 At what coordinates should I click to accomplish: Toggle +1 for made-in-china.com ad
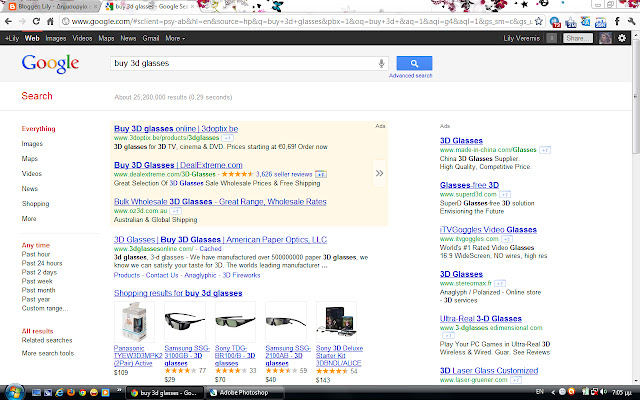coord(545,150)
